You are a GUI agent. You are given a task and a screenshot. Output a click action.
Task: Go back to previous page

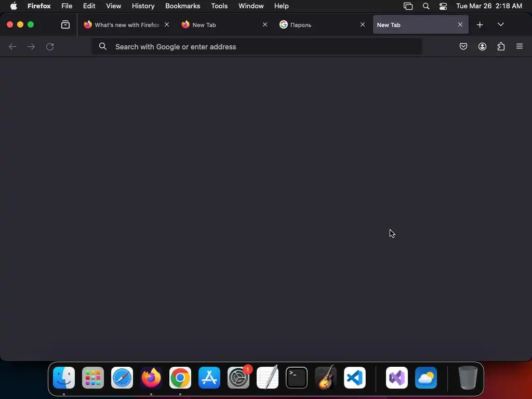(x=12, y=46)
